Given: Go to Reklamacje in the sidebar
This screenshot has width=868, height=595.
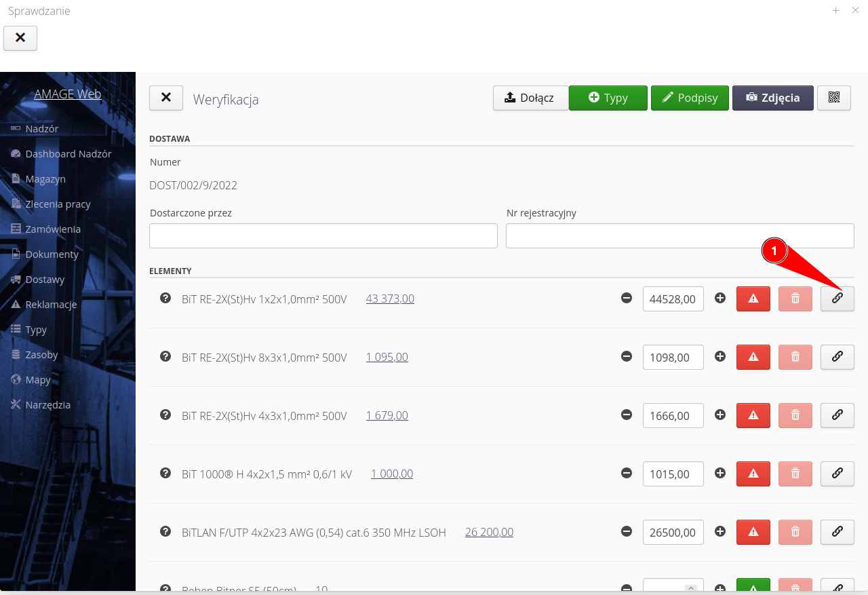Looking at the screenshot, I should coord(51,305).
